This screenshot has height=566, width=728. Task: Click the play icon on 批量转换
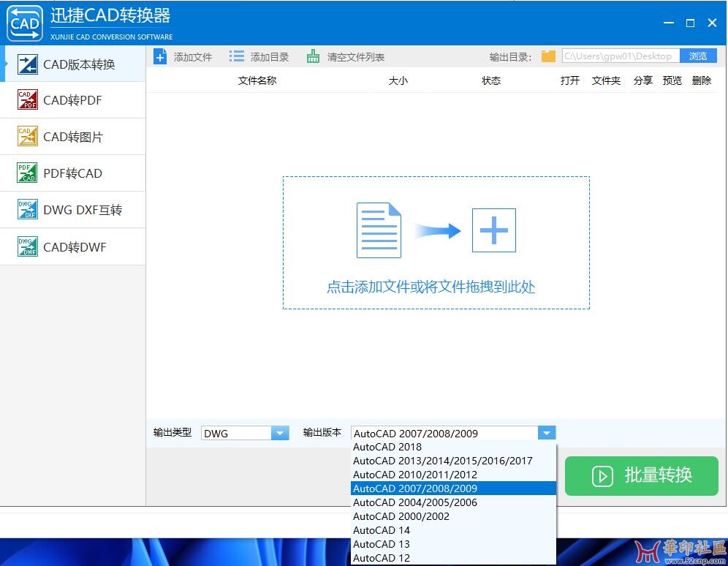click(x=602, y=476)
